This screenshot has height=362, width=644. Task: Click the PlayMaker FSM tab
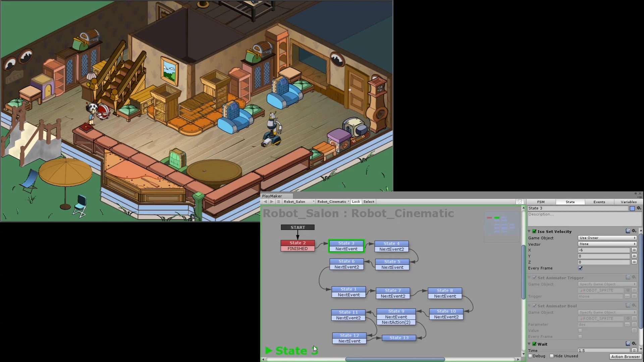(x=540, y=201)
